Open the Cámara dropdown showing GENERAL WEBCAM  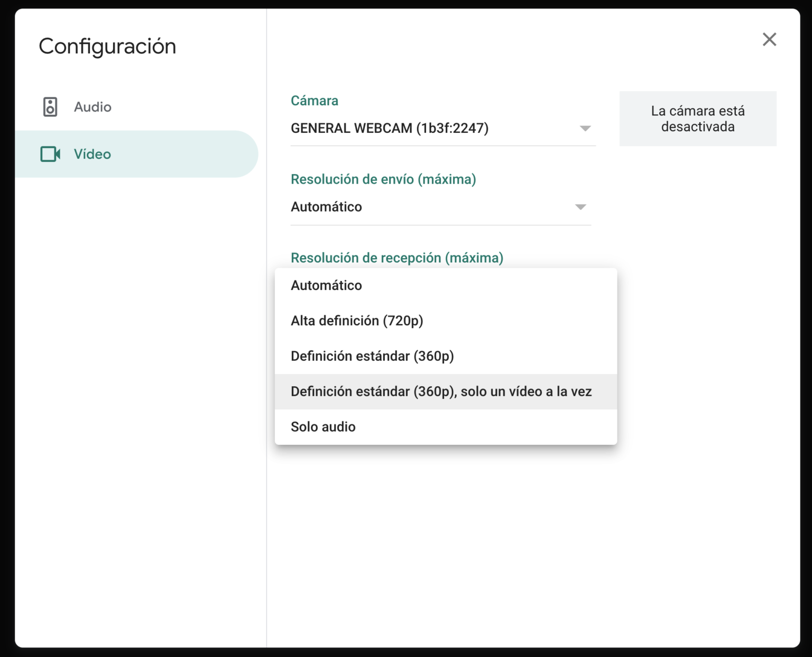(443, 129)
